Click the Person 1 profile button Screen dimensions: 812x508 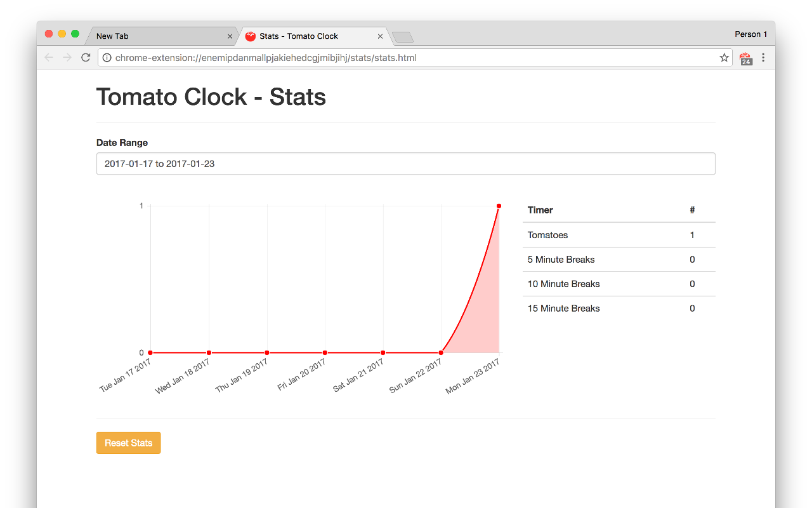click(x=750, y=34)
